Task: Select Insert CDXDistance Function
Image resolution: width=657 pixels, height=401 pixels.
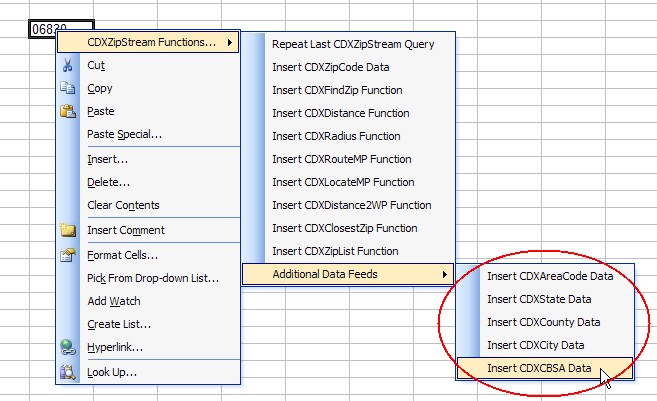Action: pyautogui.click(x=341, y=113)
